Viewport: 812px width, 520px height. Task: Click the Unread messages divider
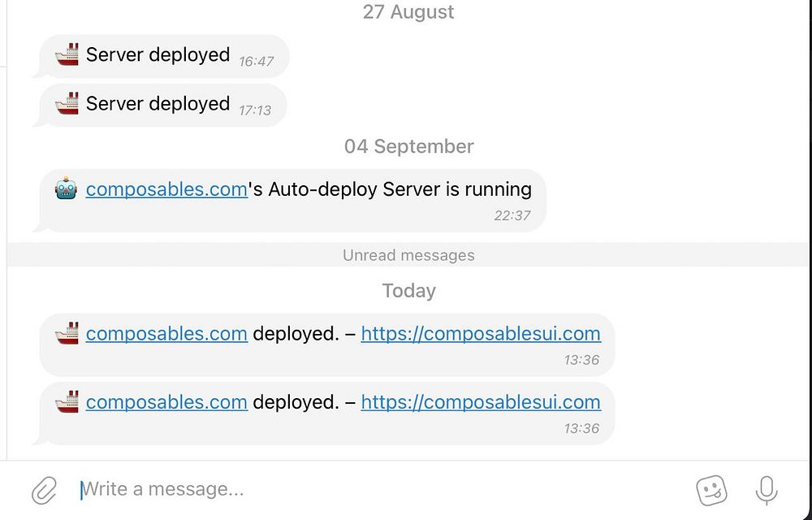tap(408, 255)
